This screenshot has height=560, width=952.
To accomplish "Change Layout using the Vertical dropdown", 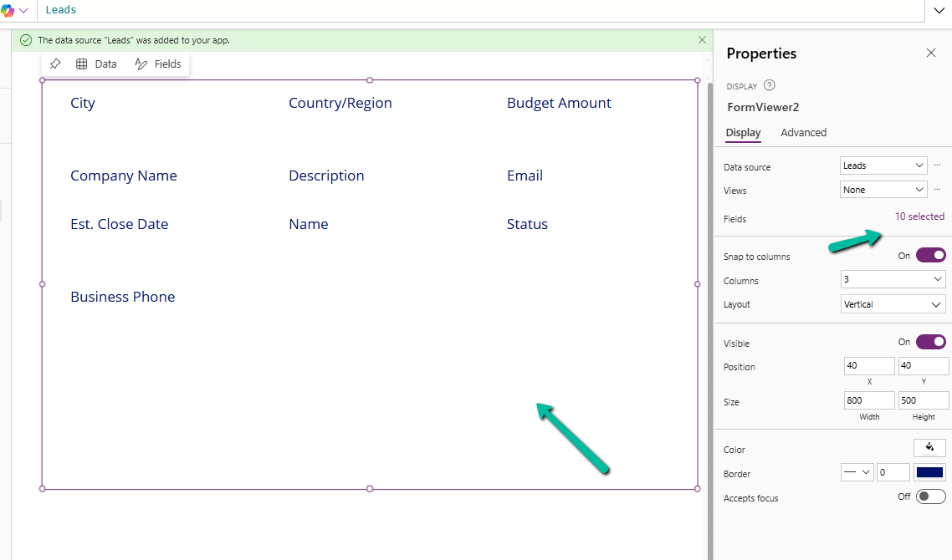I will click(893, 303).
